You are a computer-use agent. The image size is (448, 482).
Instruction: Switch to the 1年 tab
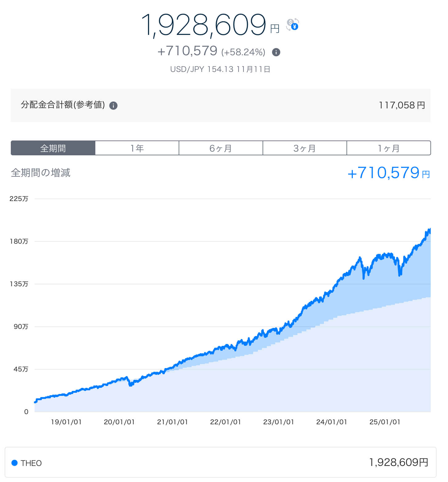pyautogui.click(x=137, y=148)
